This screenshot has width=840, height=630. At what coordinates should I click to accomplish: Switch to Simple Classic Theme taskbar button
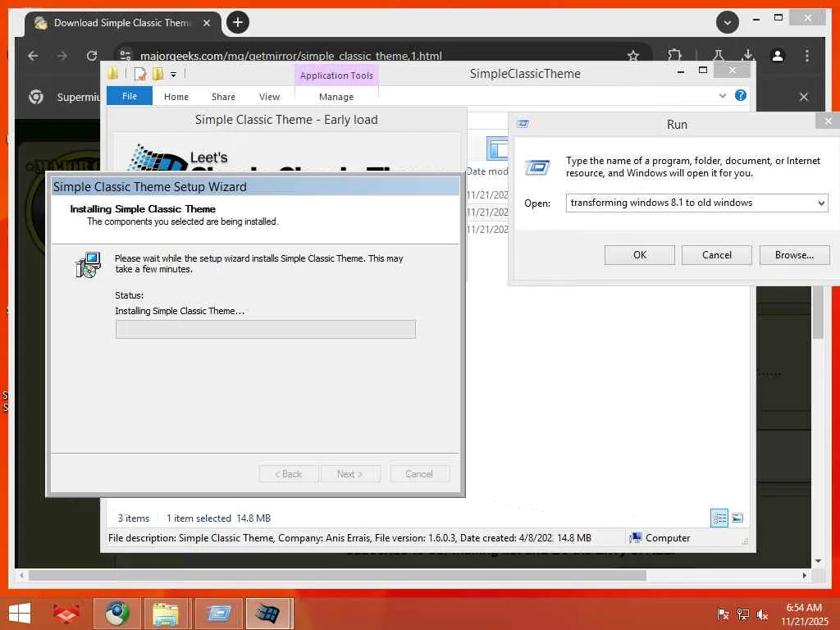pos(269,614)
